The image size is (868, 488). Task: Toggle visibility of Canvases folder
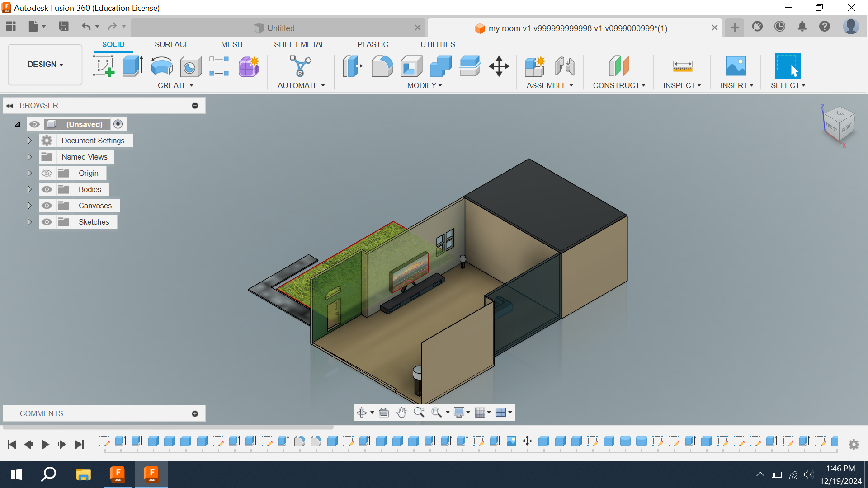(x=47, y=205)
